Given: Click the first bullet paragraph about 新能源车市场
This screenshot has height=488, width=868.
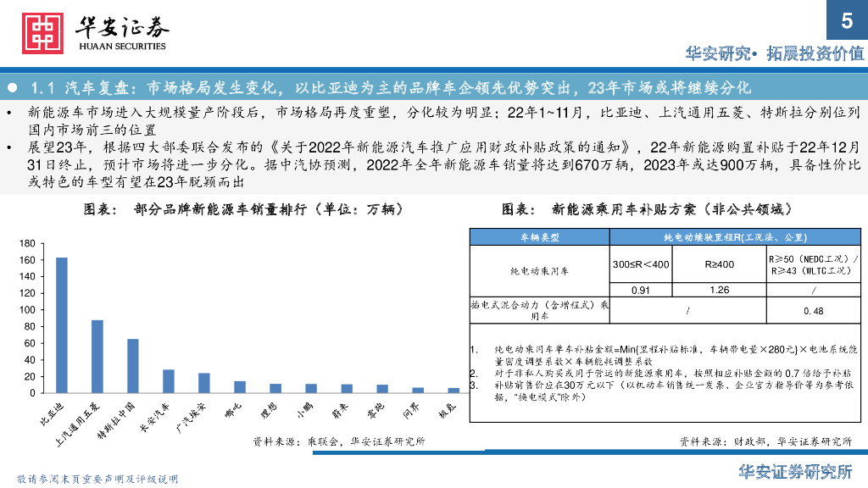Looking at the screenshot, I should tap(444, 121).
